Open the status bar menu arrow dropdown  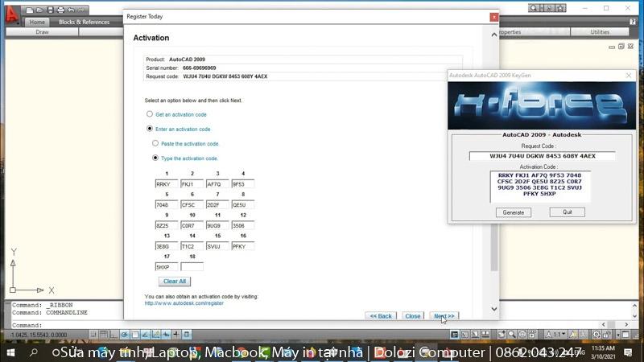(618, 335)
